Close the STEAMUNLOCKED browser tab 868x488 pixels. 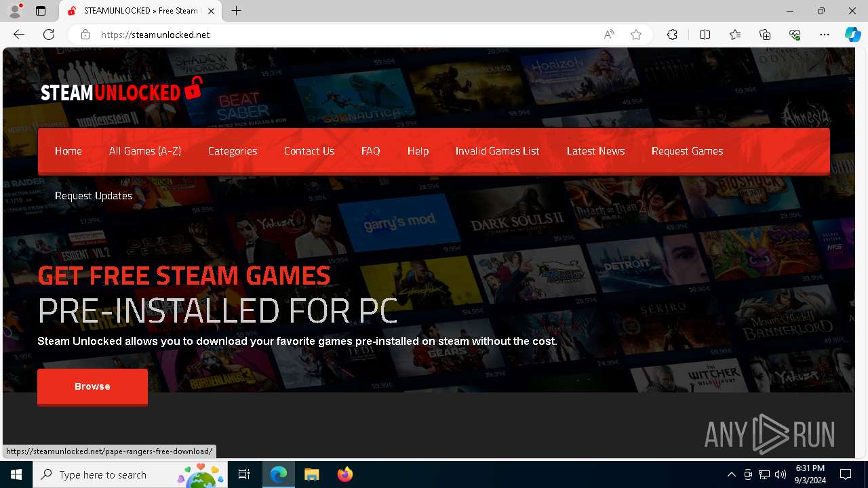click(x=211, y=11)
